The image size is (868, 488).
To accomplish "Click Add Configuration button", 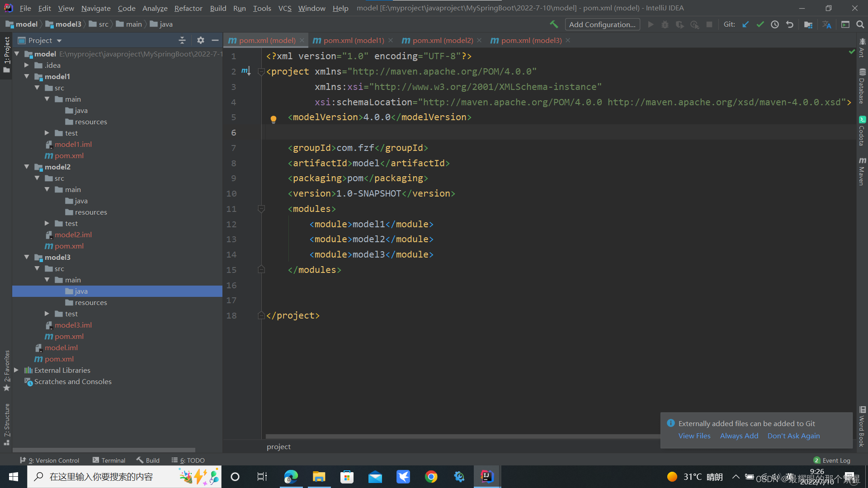I will coord(602,24).
